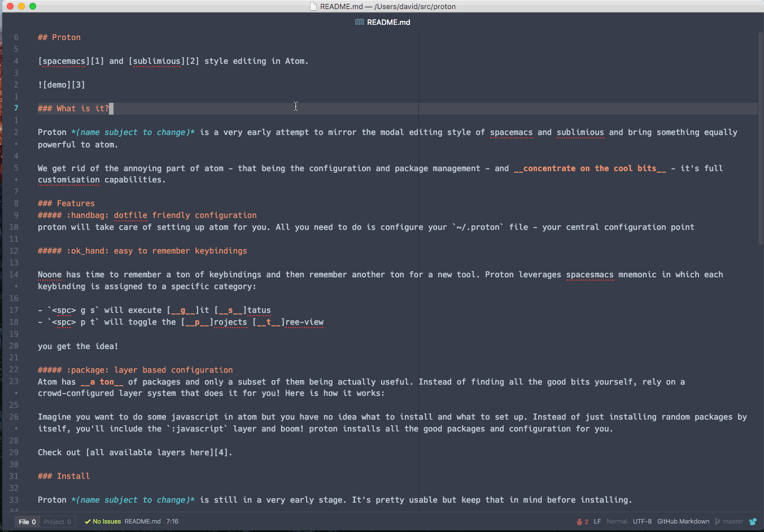Click the 'you get the idea!' line
The height and width of the screenshot is (532, 764).
point(78,346)
